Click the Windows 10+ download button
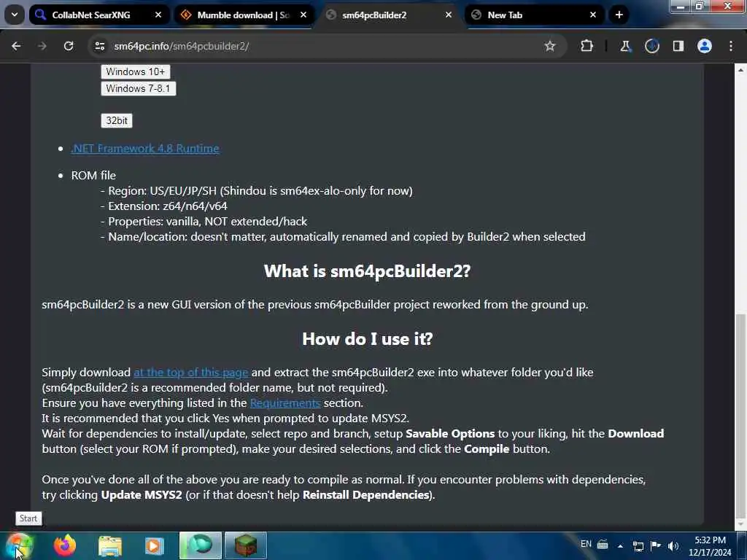The height and width of the screenshot is (560, 747). [x=135, y=72]
